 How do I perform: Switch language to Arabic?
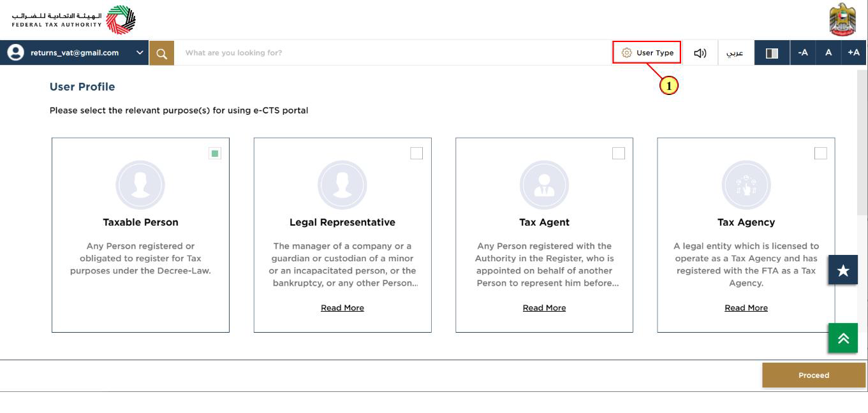coord(735,53)
